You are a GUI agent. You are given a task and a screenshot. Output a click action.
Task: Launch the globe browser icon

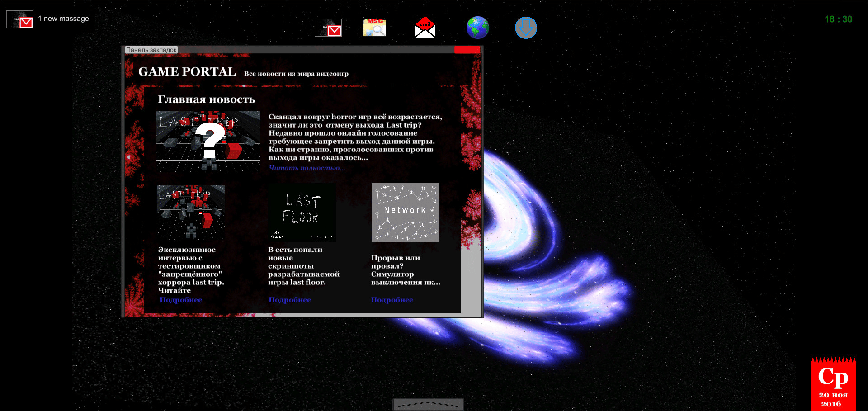click(477, 28)
